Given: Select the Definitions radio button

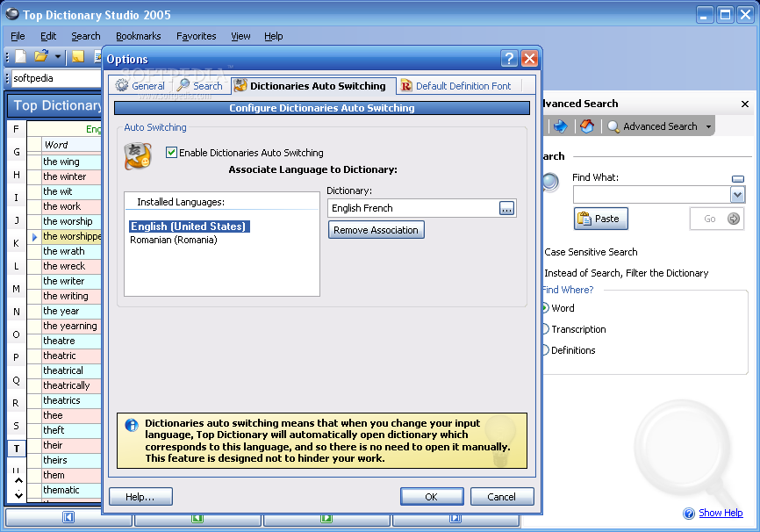Looking at the screenshot, I should [x=546, y=350].
